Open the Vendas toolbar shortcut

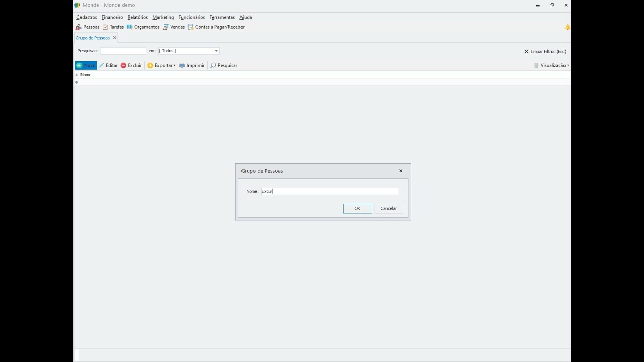(174, 27)
